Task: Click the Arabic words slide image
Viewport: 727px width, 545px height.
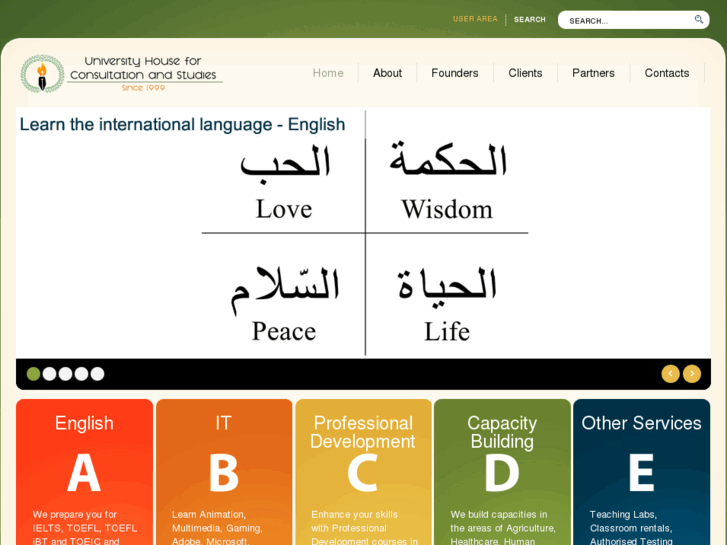Action: (x=364, y=233)
